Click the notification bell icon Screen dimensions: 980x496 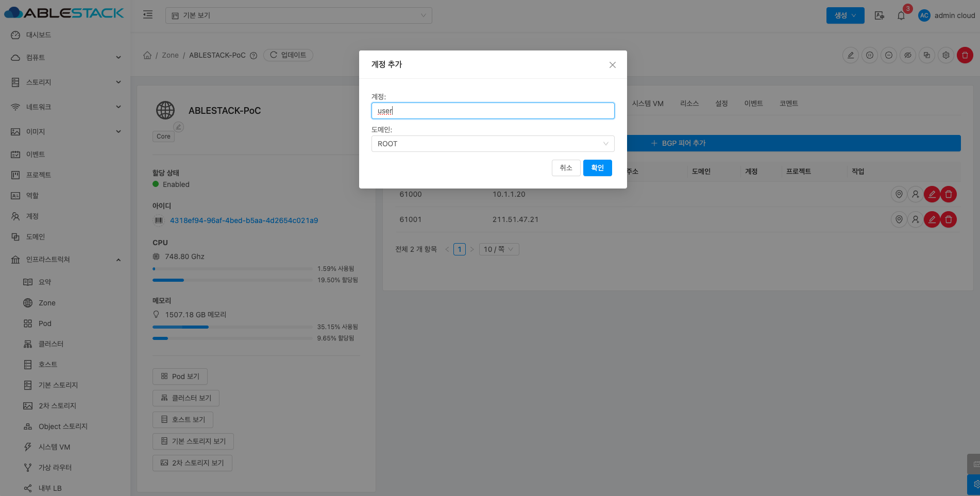(x=901, y=15)
